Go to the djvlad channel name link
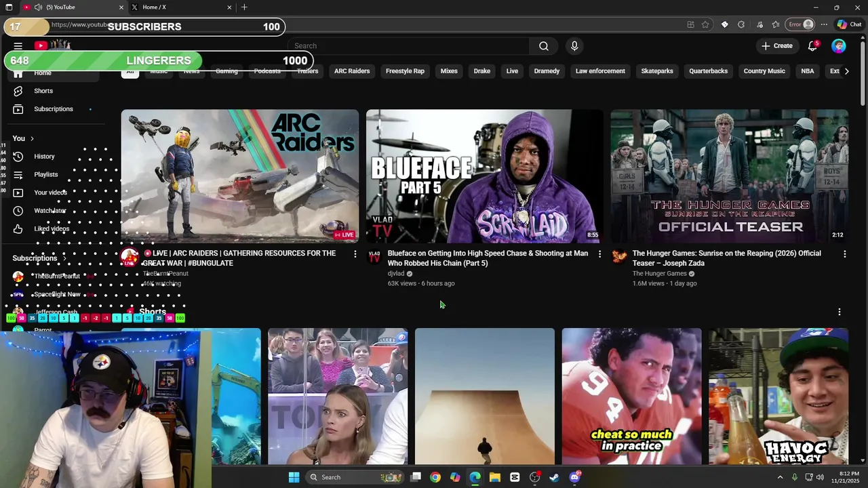The image size is (868, 488). click(396, 274)
